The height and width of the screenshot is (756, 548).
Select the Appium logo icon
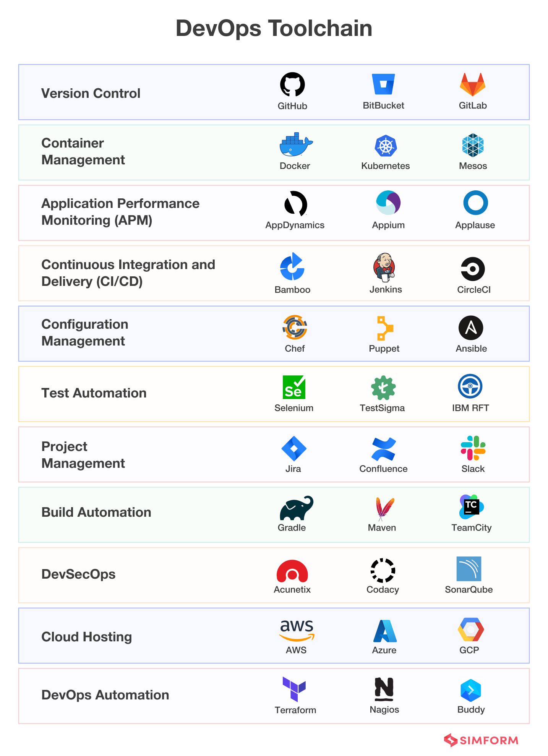tap(388, 203)
